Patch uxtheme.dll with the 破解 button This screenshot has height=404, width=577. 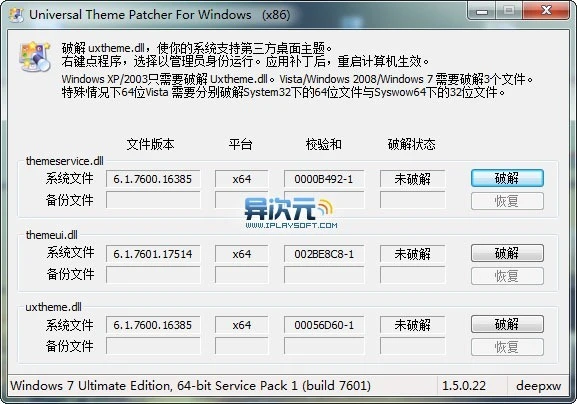507,324
